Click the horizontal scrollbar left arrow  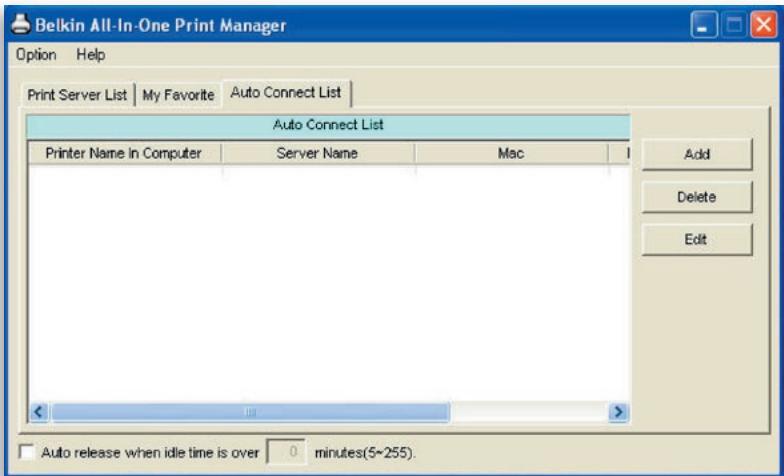38,412
